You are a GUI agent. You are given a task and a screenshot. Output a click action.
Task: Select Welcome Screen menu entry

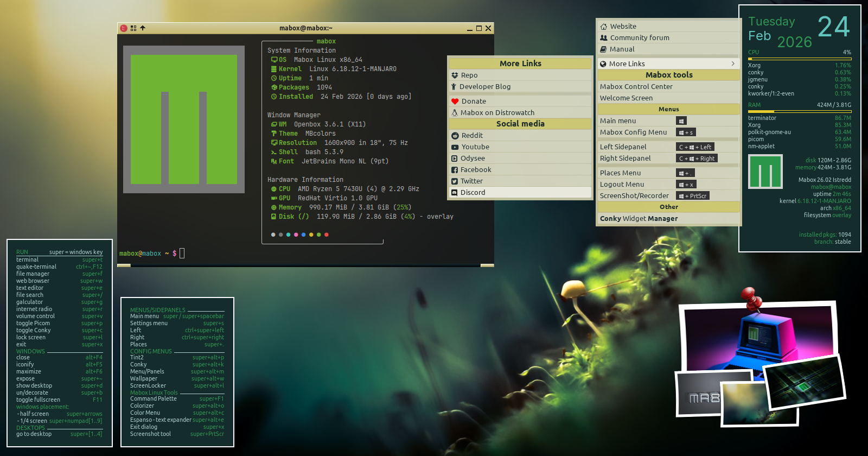pyautogui.click(x=626, y=98)
